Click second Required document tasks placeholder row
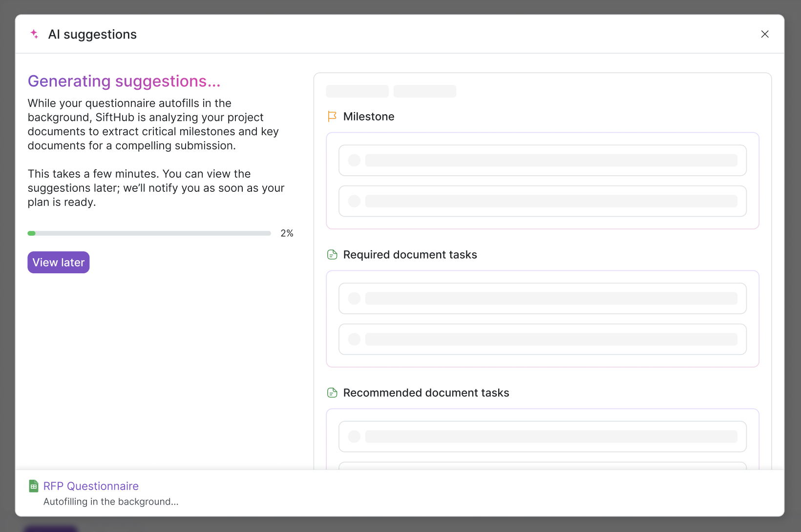Screen dimensions: 801x532 pos(542,339)
